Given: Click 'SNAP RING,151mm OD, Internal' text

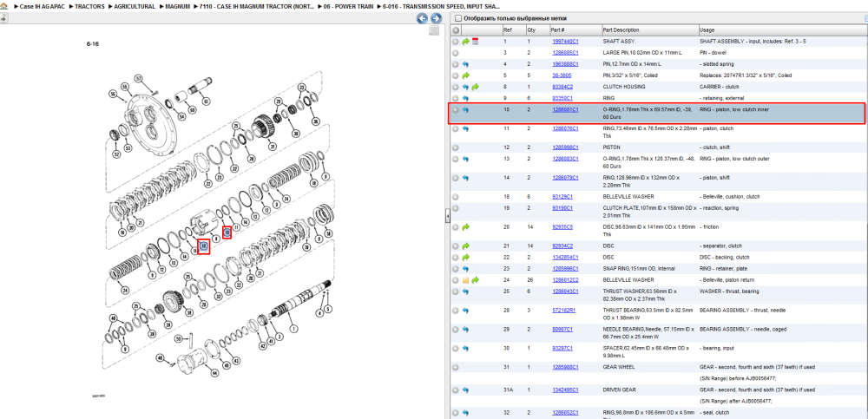Looking at the screenshot, I should coord(639,268).
